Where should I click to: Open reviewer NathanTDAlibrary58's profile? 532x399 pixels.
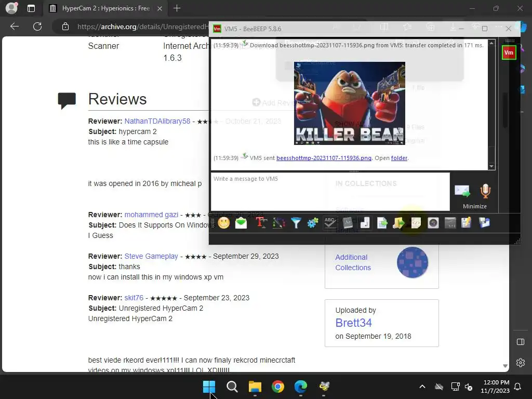157,121
